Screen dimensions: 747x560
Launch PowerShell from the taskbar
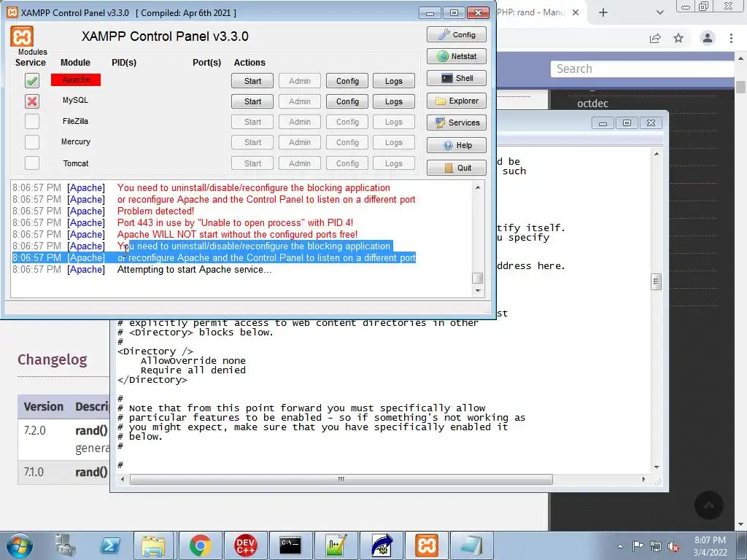[x=109, y=545]
